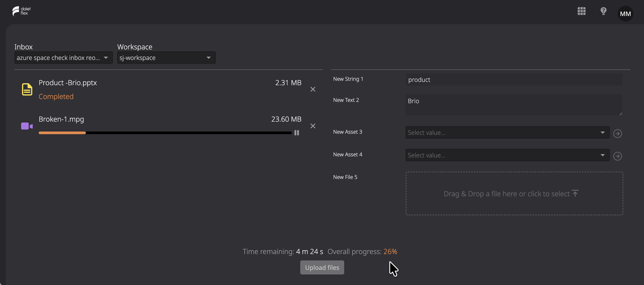Open the help lightbulb icon
This screenshot has width=644, height=285.
pos(604,11)
